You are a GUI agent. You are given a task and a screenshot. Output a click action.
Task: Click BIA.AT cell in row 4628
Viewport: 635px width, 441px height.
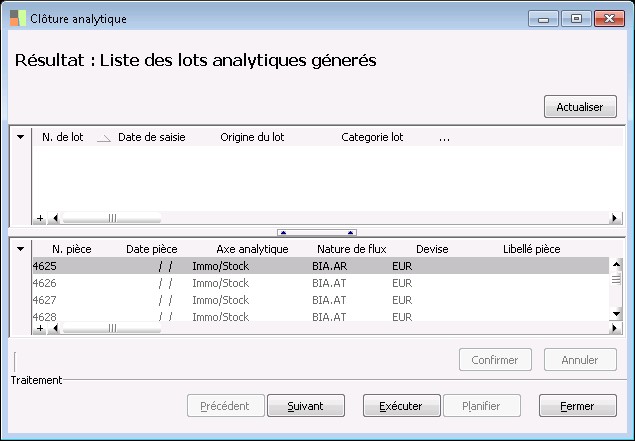[329, 316]
